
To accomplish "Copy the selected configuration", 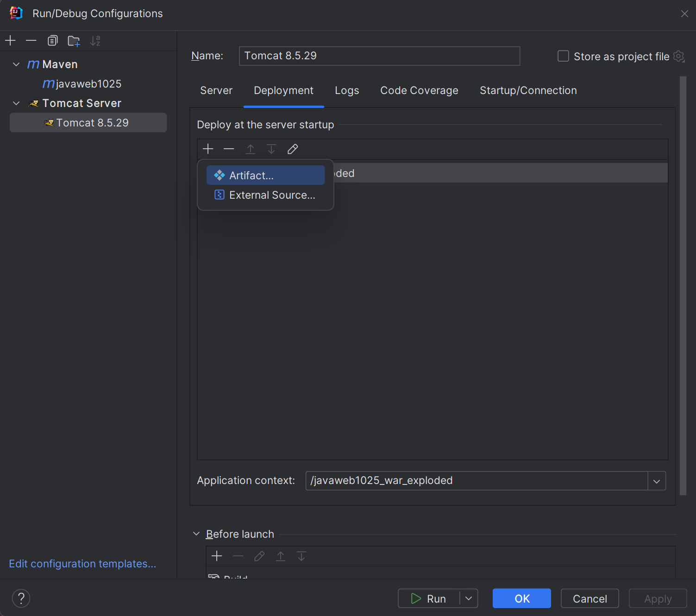I will 52,41.
